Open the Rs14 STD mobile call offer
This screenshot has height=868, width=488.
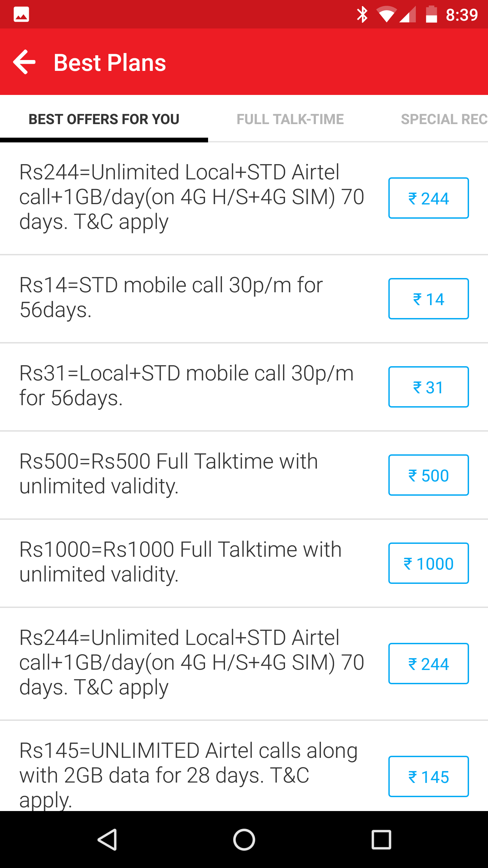point(171,297)
